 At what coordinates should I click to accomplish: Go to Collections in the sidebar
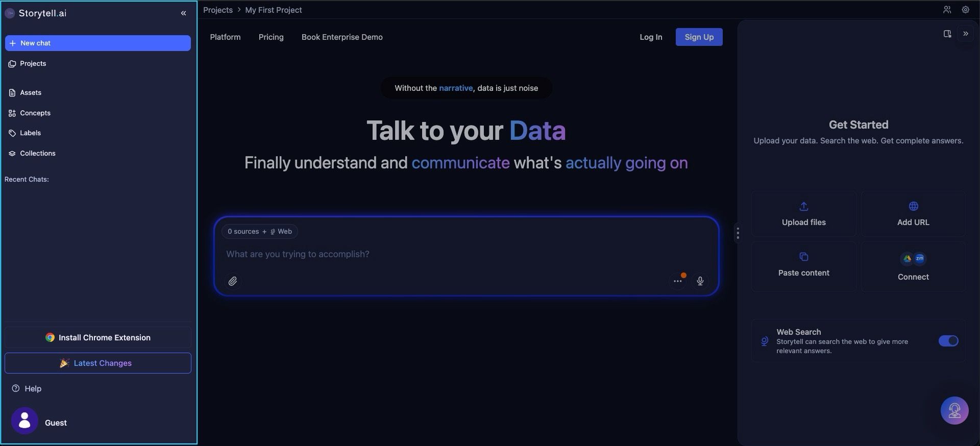tap(37, 153)
